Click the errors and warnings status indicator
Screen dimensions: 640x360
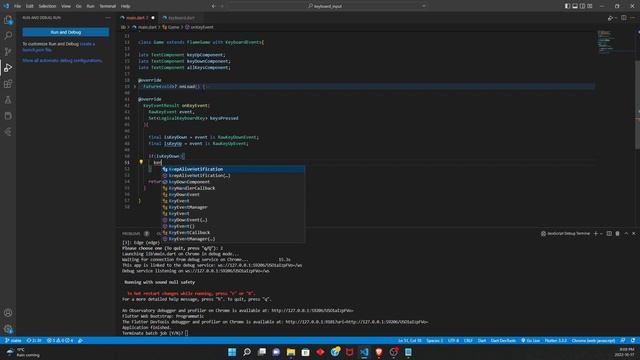click(60, 340)
